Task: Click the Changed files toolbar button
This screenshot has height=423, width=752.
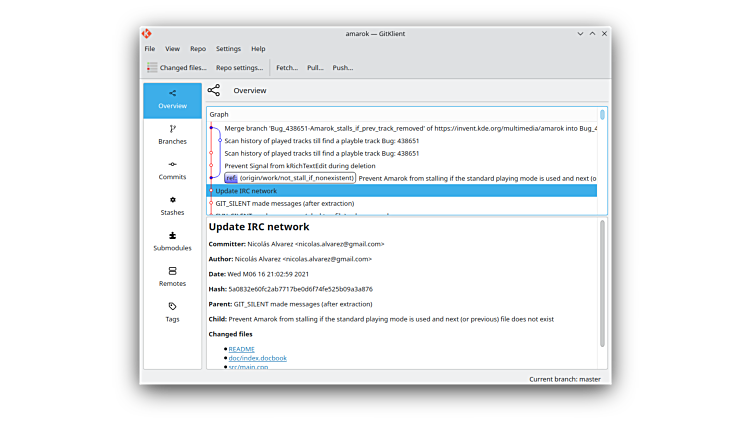Action: [177, 68]
